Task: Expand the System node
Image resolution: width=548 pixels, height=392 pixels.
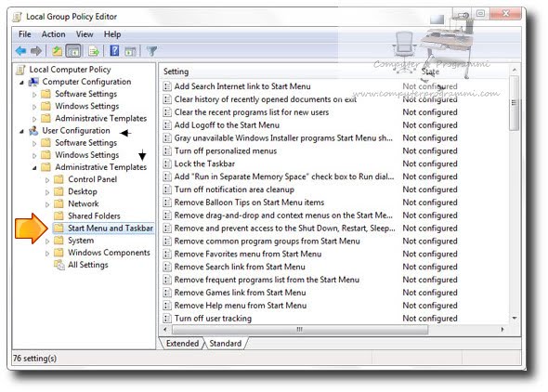Action: (47, 241)
